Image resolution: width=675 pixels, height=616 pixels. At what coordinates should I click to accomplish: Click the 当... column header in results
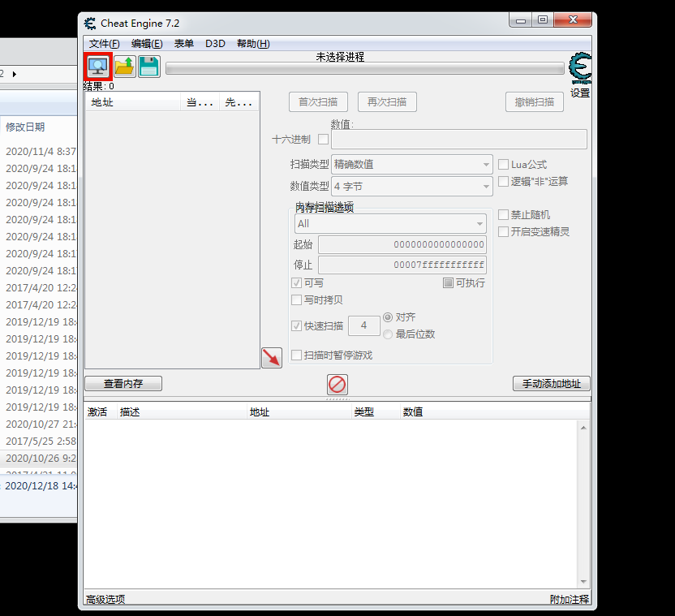(x=200, y=102)
